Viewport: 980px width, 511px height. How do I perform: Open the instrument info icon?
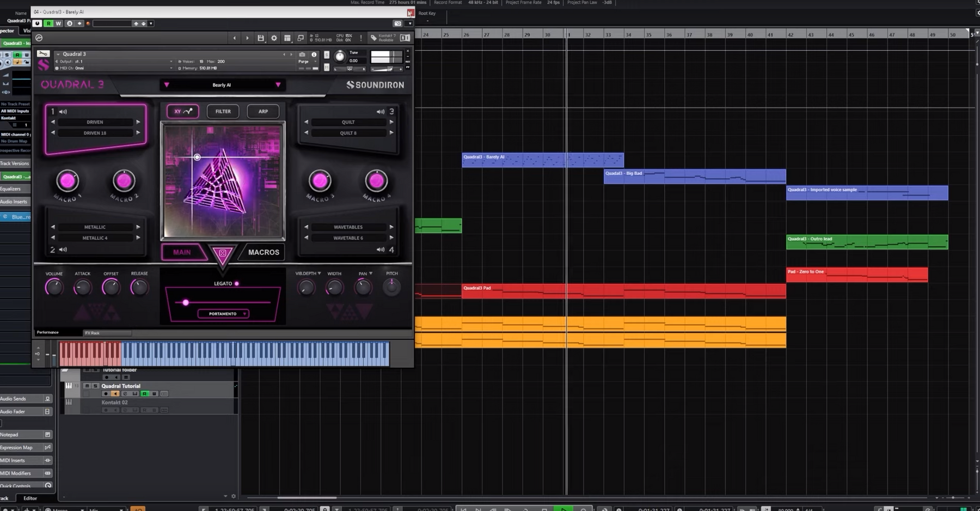314,54
